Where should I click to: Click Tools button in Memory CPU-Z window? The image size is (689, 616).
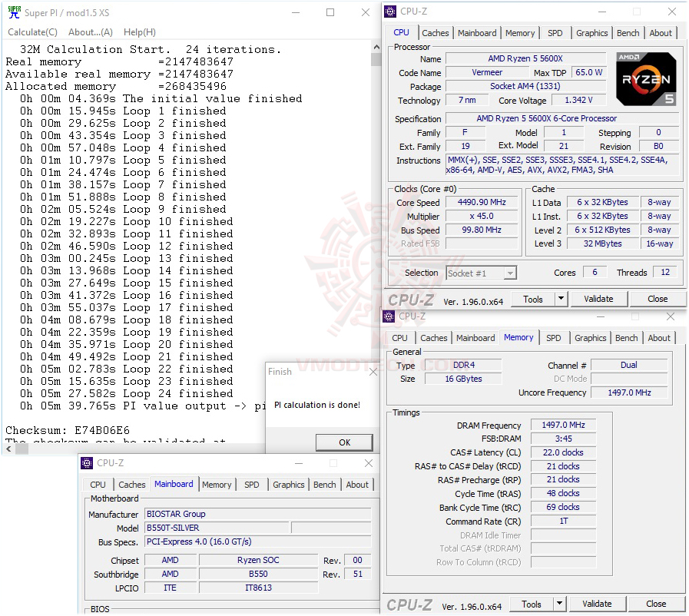tap(532, 604)
